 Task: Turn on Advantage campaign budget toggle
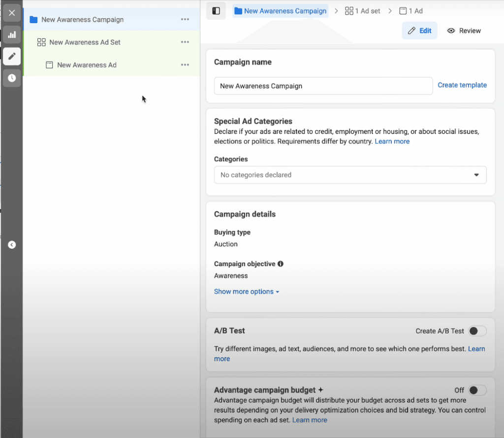tap(477, 390)
